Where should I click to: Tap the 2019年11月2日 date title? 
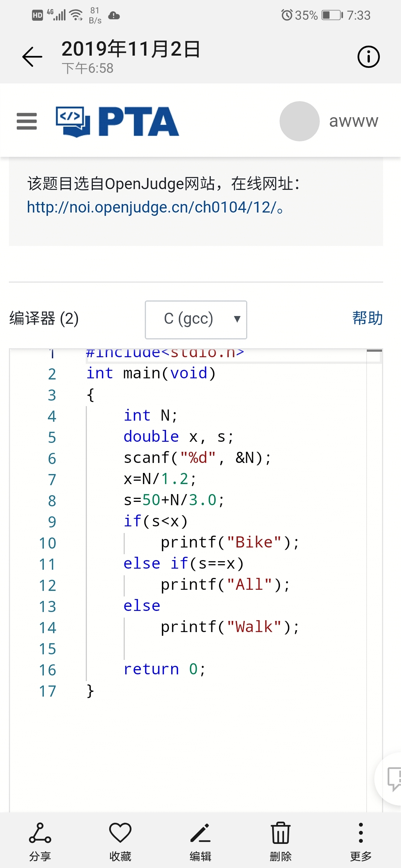(x=131, y=49)
